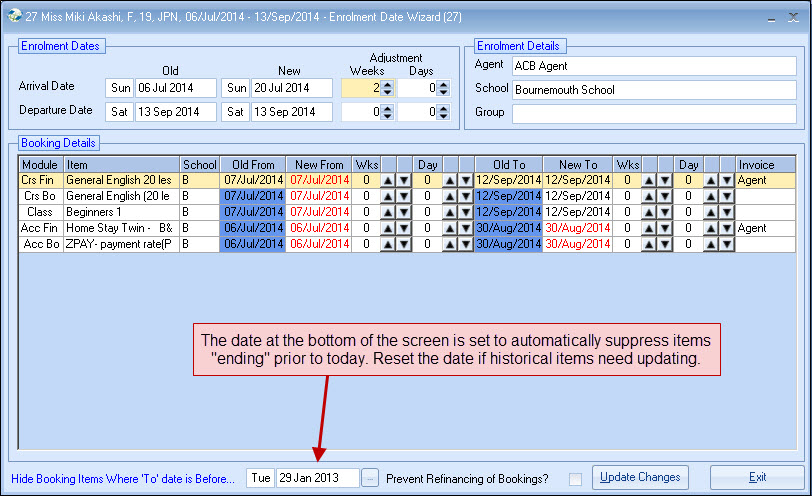Click the Update Changes button
The image size is (812, 496).
640,478
